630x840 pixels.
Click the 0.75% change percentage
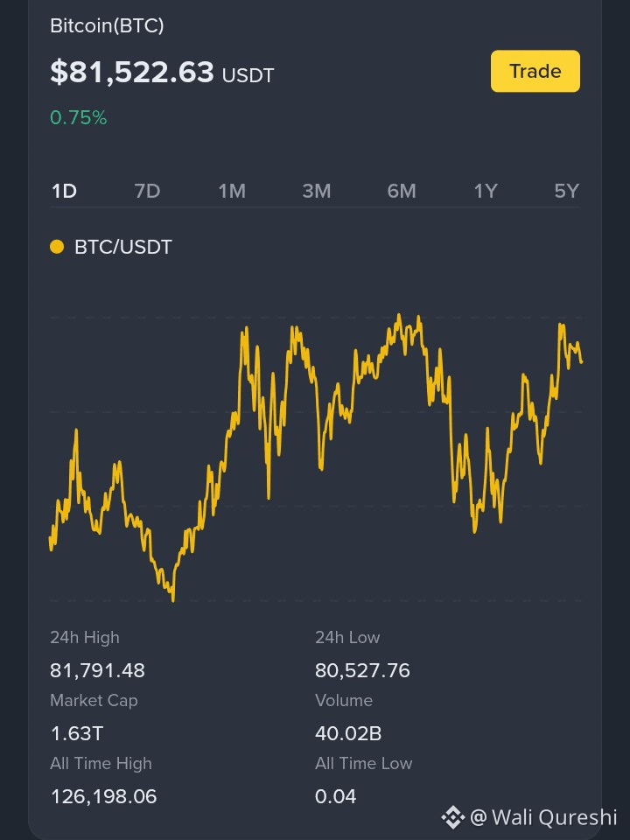79,118
